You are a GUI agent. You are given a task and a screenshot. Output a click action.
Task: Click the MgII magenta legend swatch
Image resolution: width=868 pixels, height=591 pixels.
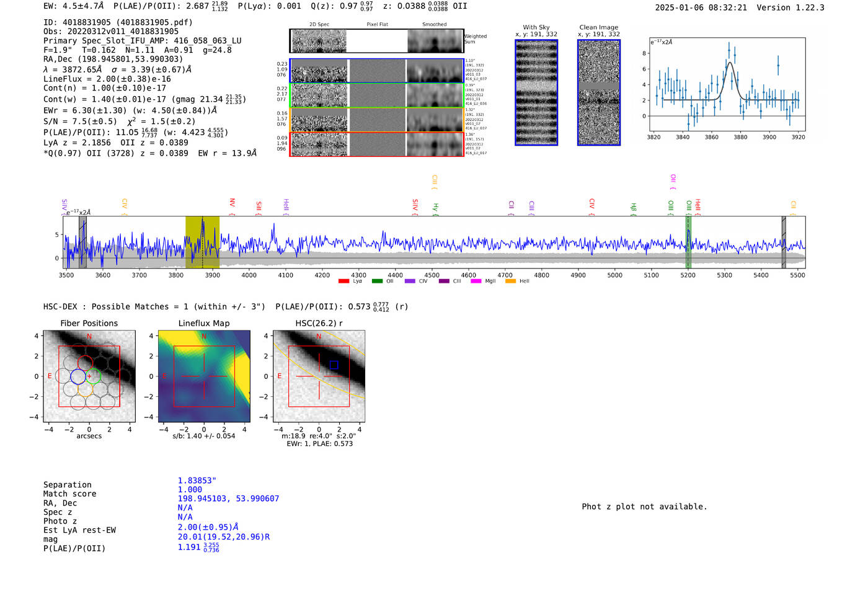coord(476,282)
